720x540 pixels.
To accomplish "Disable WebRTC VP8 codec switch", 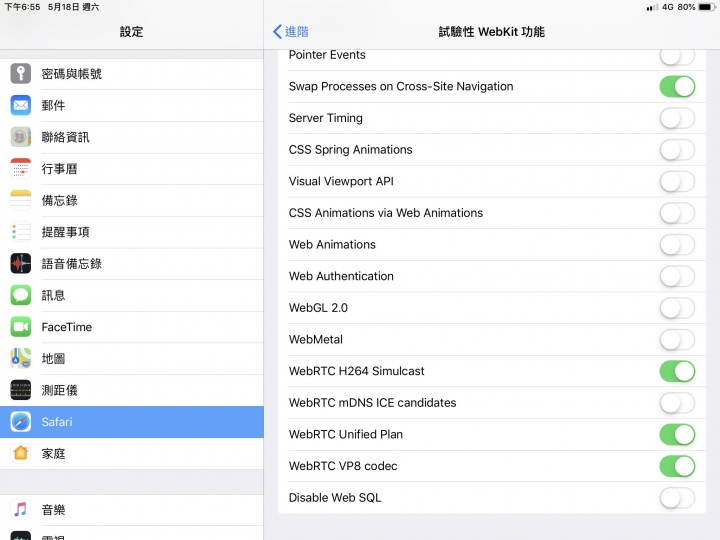I will 677,466.
